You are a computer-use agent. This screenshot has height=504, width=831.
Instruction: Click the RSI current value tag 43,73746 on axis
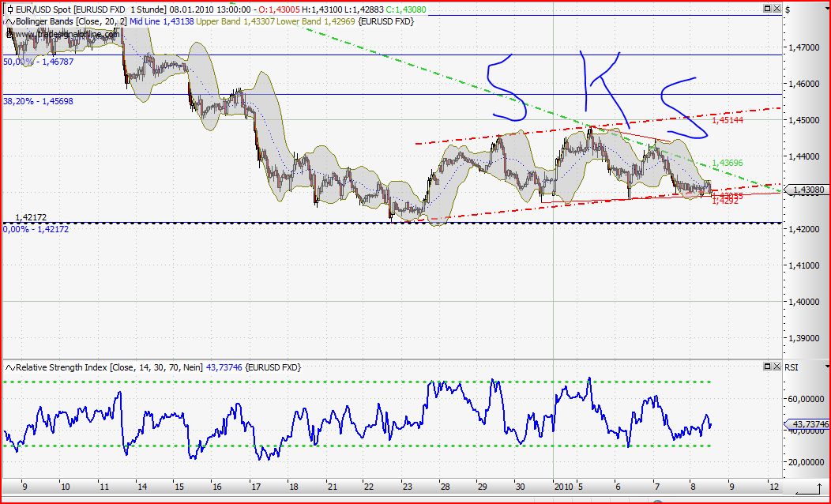coord(806,424)
